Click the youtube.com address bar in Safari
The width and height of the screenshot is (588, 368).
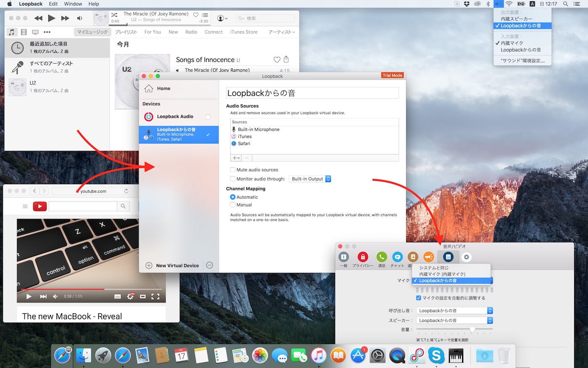coord(91,191)
